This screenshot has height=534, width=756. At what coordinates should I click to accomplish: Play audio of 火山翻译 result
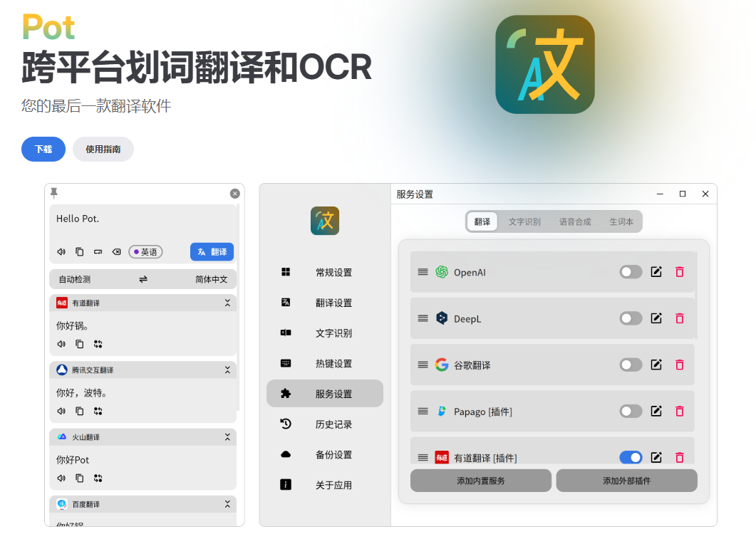click(x=61, y=478)
